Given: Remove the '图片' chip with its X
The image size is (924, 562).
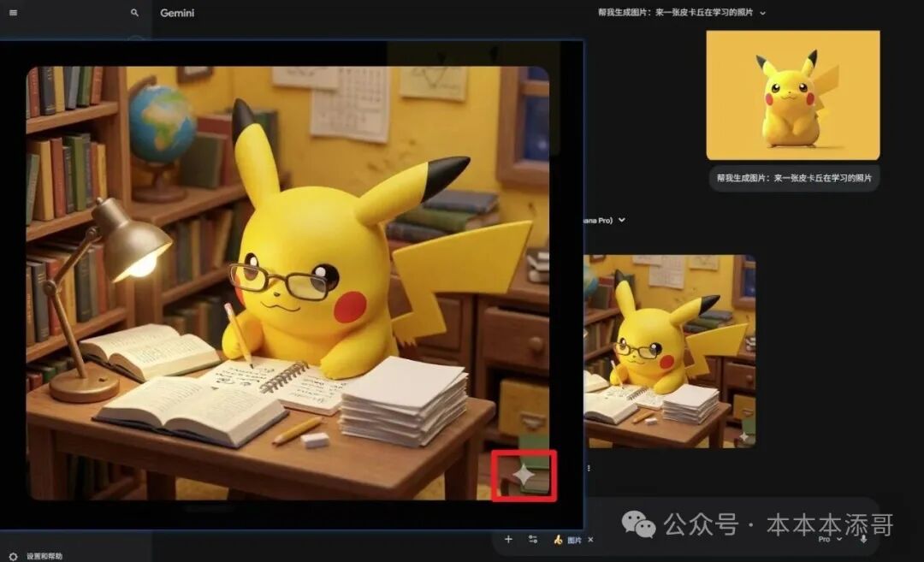Looking at the screenshot, I should click(590, 540).
